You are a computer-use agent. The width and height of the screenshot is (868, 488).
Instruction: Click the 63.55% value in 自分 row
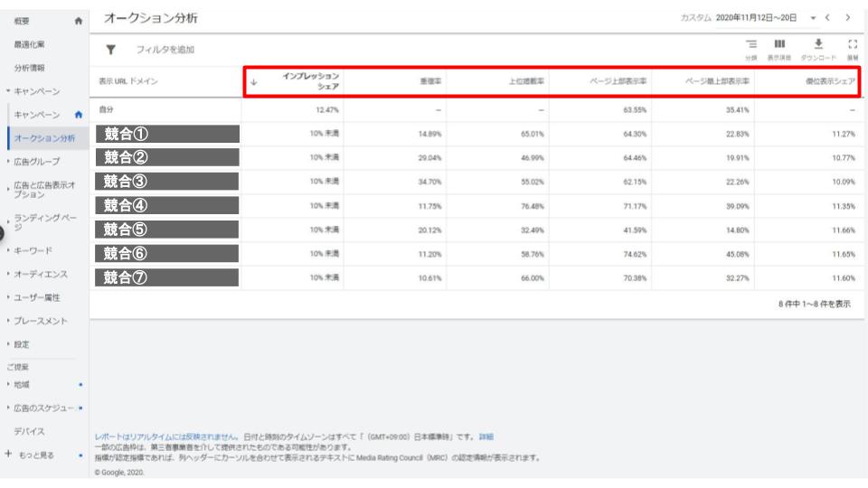pyautogui.click(x=635, y=109)
